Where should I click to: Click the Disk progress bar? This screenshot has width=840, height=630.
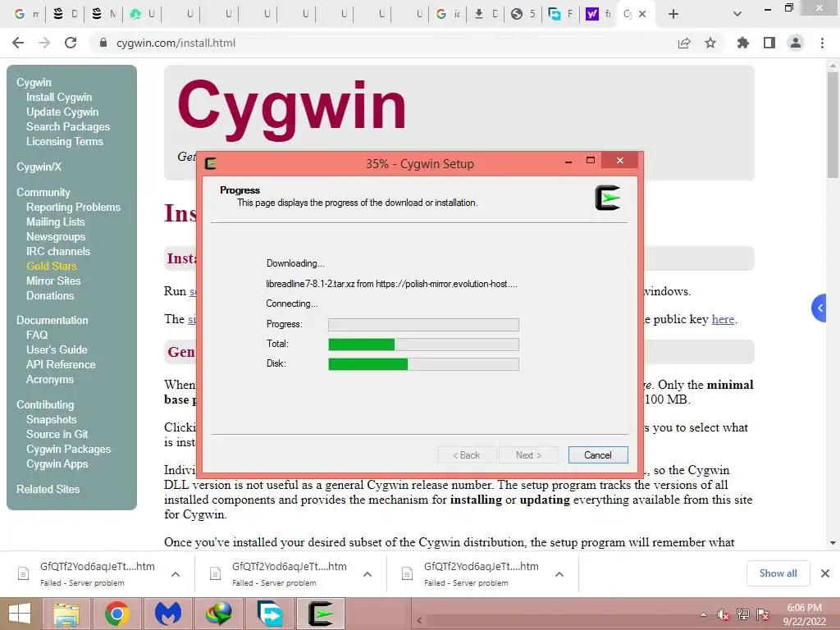[x=423, y=363]
